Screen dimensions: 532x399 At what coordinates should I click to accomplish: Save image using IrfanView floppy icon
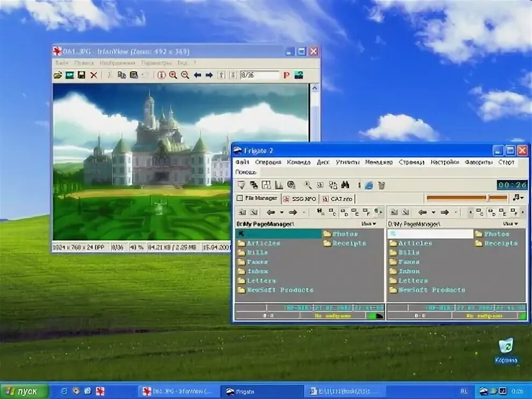(x=82, y=75)
